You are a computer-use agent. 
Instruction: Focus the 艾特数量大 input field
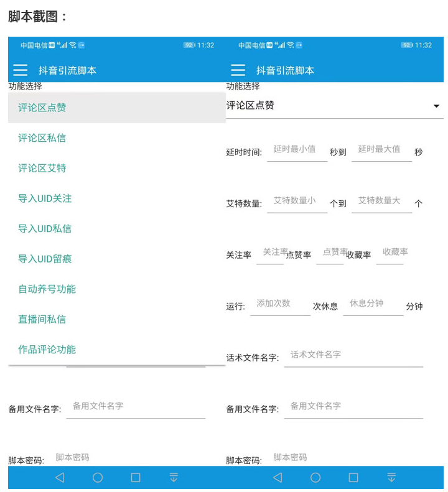point(381,202)
